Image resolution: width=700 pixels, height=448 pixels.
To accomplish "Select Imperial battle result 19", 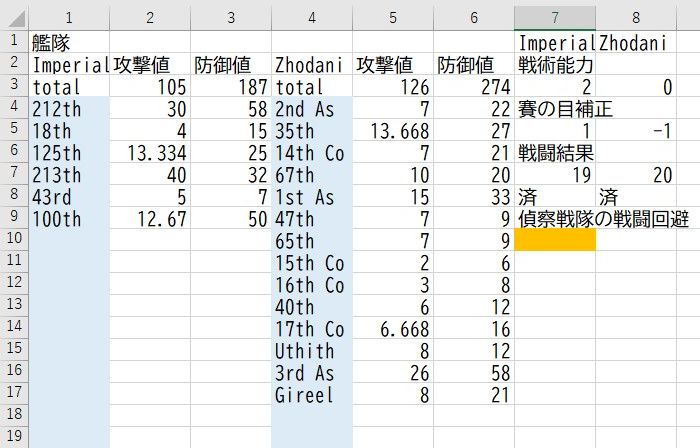I will click(555, 174).
